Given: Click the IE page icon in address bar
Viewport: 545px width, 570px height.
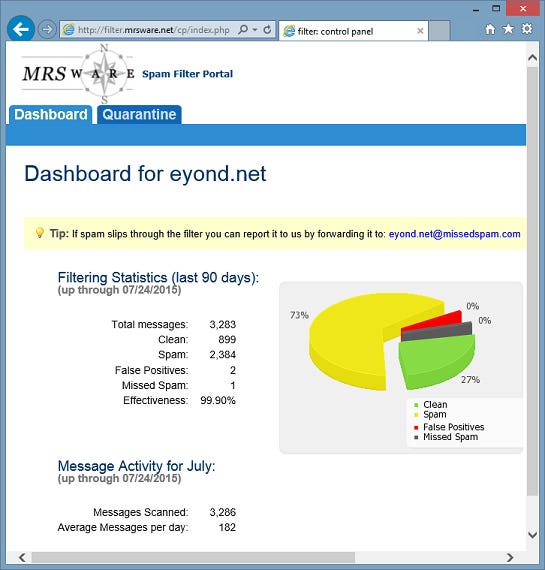Looking at the screenshot, I should pyautogui.click(x=69, y=29).
